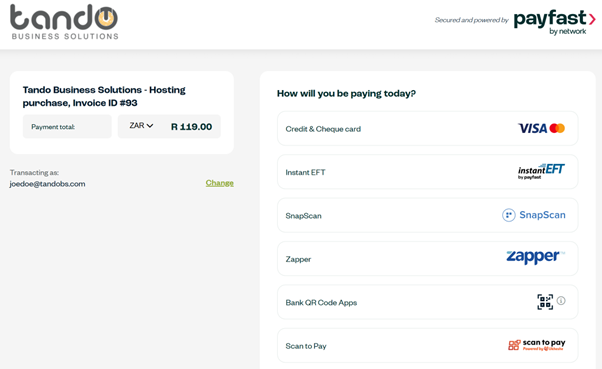
Task: Click the Tando Business Solutions logo
Action: pos(64,22)
